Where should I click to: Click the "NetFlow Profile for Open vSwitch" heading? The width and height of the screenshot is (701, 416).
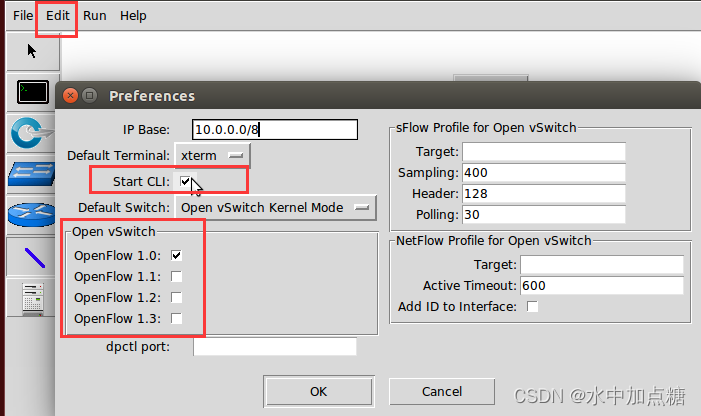[494, 241]
